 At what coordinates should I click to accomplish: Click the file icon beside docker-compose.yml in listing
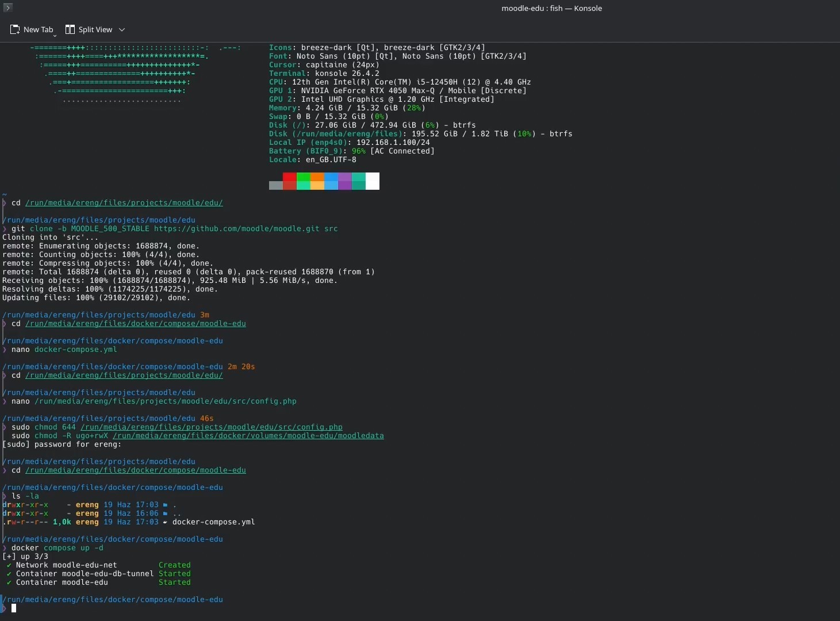pos(165,522)
